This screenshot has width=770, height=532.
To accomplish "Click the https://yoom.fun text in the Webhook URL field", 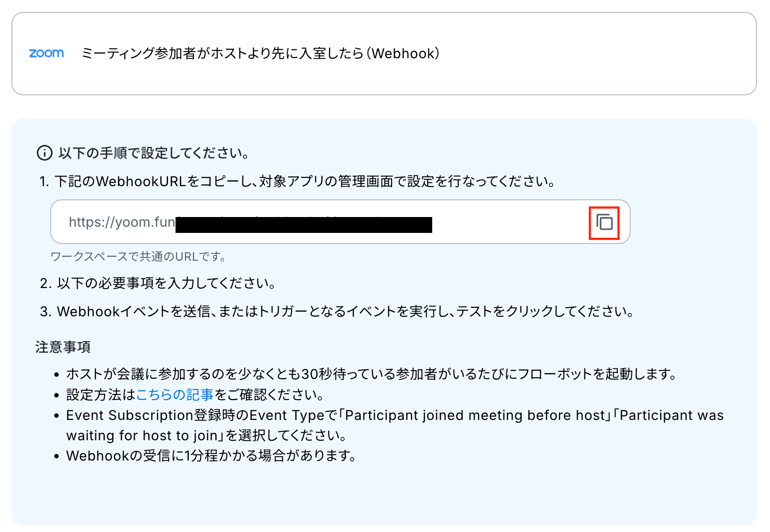I will pos(122,222).
